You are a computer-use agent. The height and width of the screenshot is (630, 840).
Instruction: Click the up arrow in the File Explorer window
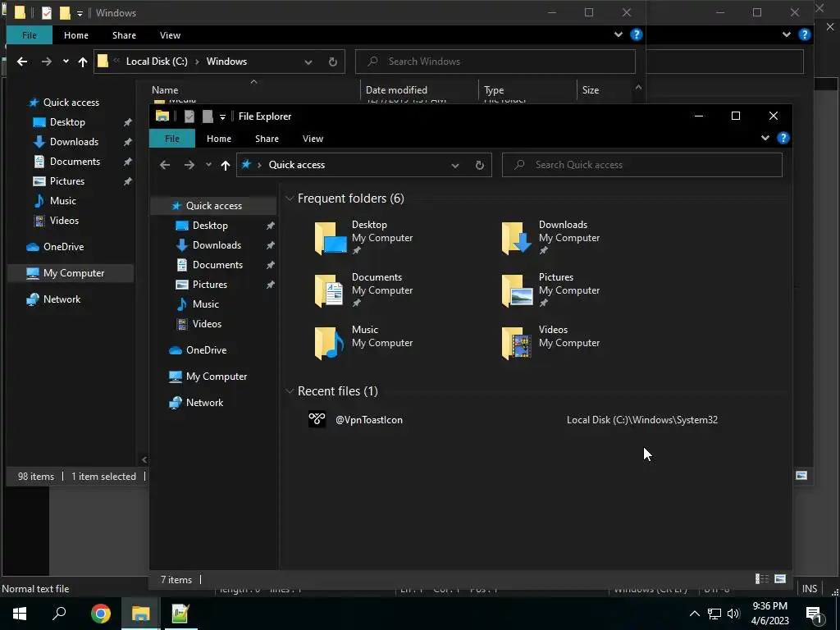tap(226, 165)
